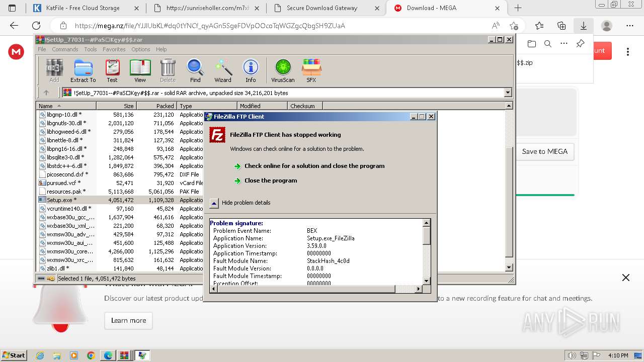Click the SFX toolbar icon
644x362 pixels.
click(x=311, y=70)
